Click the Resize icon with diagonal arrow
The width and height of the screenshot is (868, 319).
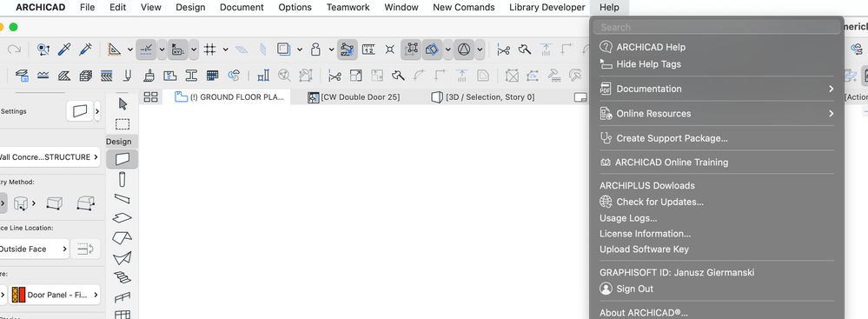(356, 75)
